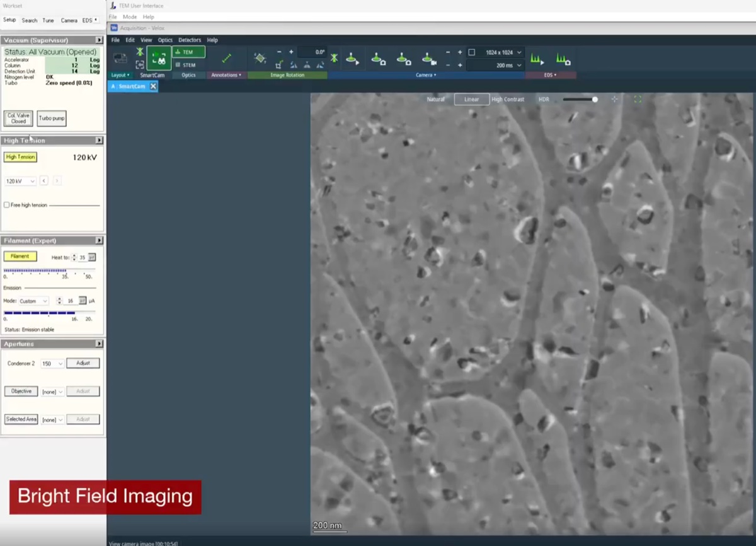The width and height of the screenshot is (756, 546).
Task: Click the layout icon in Velox toolbar
Action: tap(120, 59)
